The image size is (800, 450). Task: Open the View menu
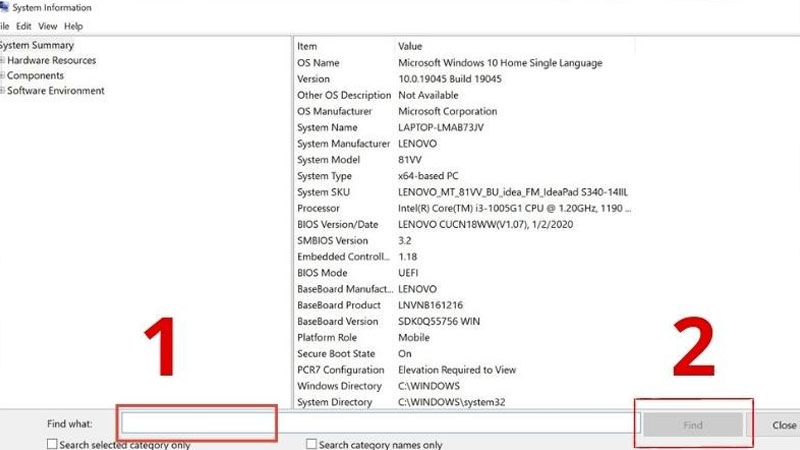(x=47, y=26)
